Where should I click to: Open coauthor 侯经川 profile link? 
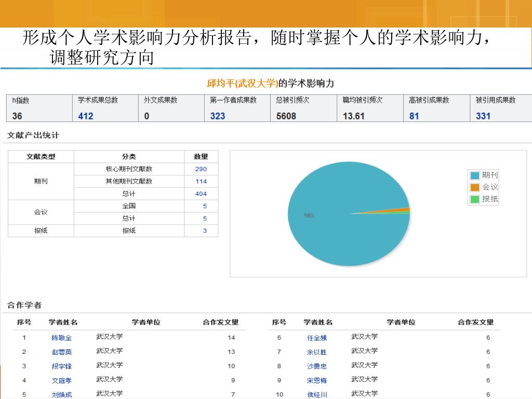pyautogui.click(x=317, y=395)
